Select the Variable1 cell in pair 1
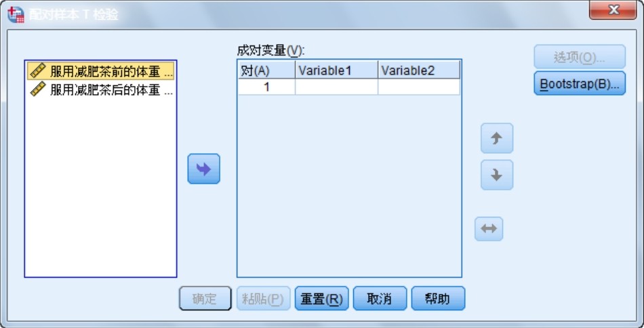This screenshot has width=644, height=328. [x=336, y=87]
